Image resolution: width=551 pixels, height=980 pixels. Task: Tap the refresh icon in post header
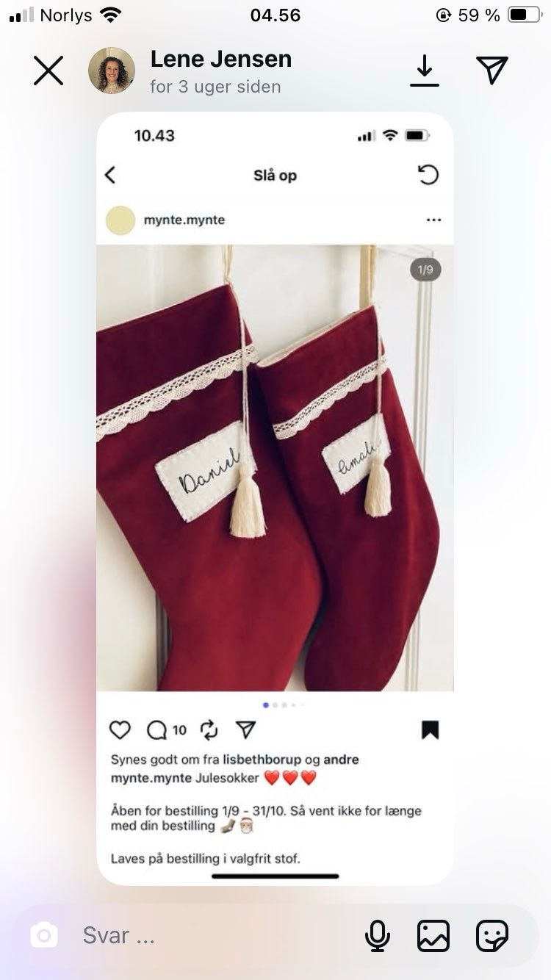[x=428, y=175]
